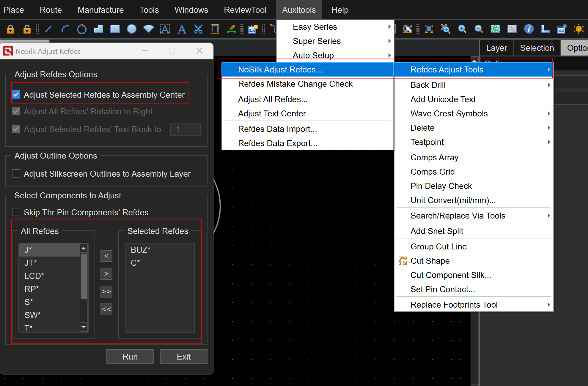Click the Unfix open-lock icon
The image size is (588, 386).
tap(27, 29)
